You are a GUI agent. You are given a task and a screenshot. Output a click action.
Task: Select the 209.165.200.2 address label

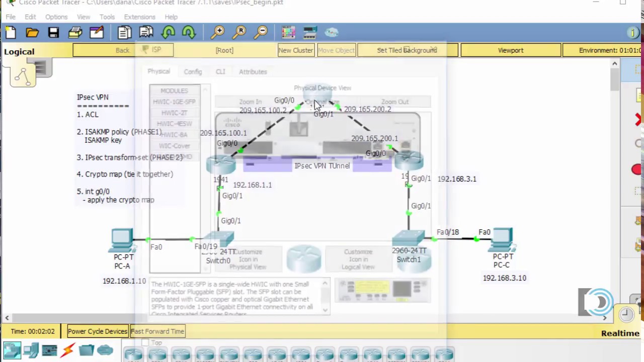point(367,109)
